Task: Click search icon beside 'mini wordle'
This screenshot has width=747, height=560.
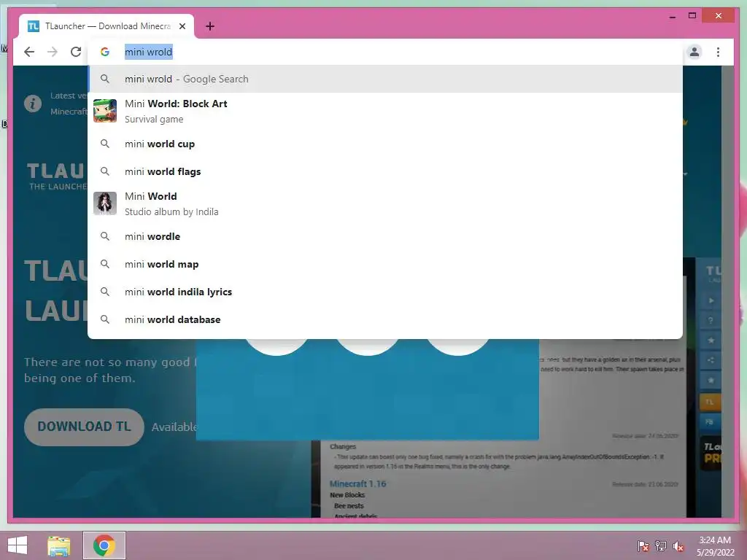Action: 105,236
